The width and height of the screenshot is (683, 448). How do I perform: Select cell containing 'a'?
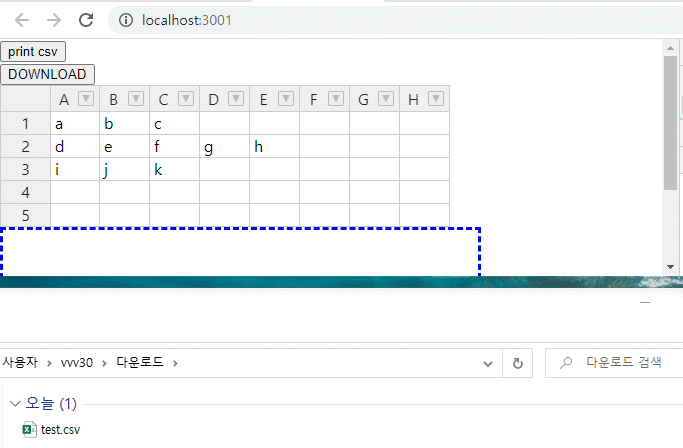(75, 123)
